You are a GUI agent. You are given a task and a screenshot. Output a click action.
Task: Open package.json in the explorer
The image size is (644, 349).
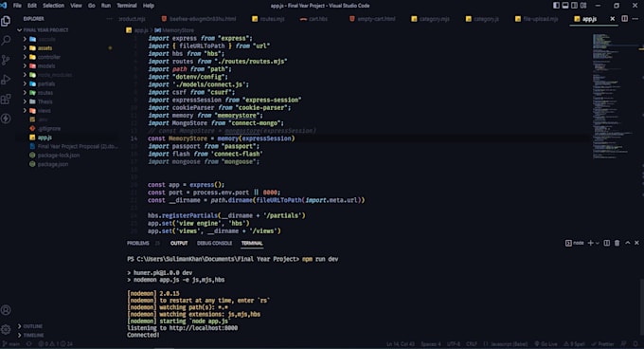(53, 164)
